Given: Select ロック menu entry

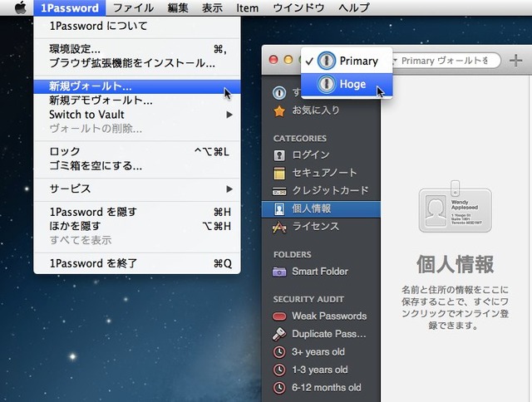Looking at the screenshot, I should click(x=137, y=151).
